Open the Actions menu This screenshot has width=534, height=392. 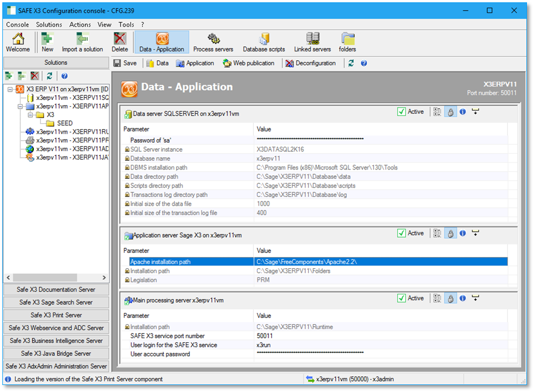point(80,25)
